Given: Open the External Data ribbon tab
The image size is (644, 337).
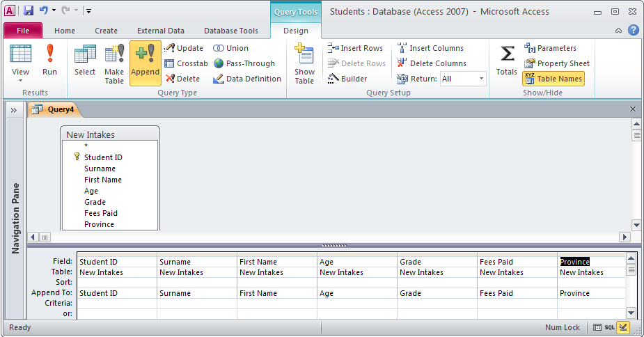Looking at the screenshot, I should pyautogui.click(x=161, y=31).
